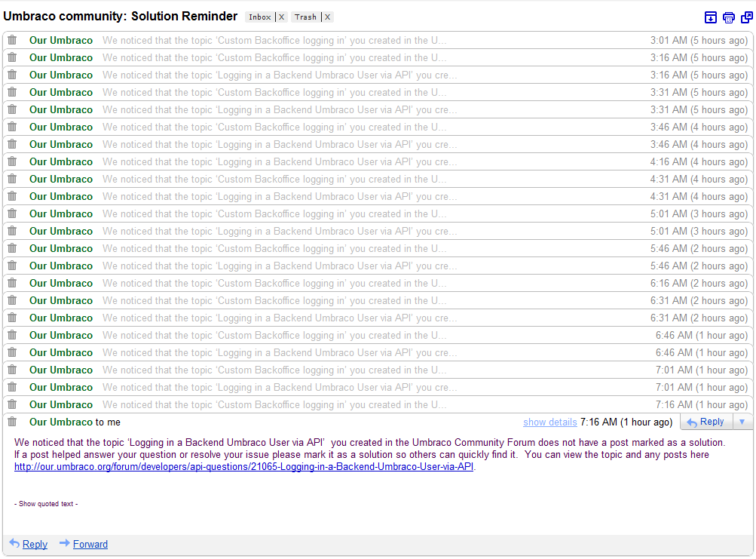Delete the 5:46 AM 'Custom Backoffice' message

[x=12, y=249]
